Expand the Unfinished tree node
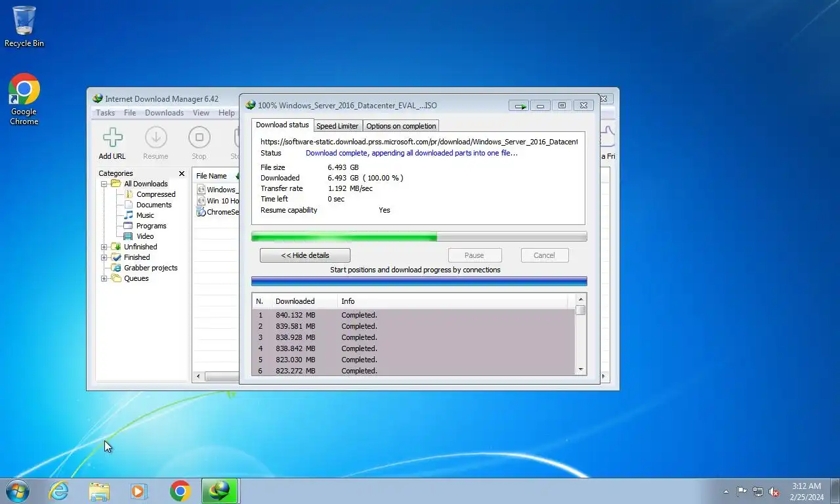 pos(104,247)
